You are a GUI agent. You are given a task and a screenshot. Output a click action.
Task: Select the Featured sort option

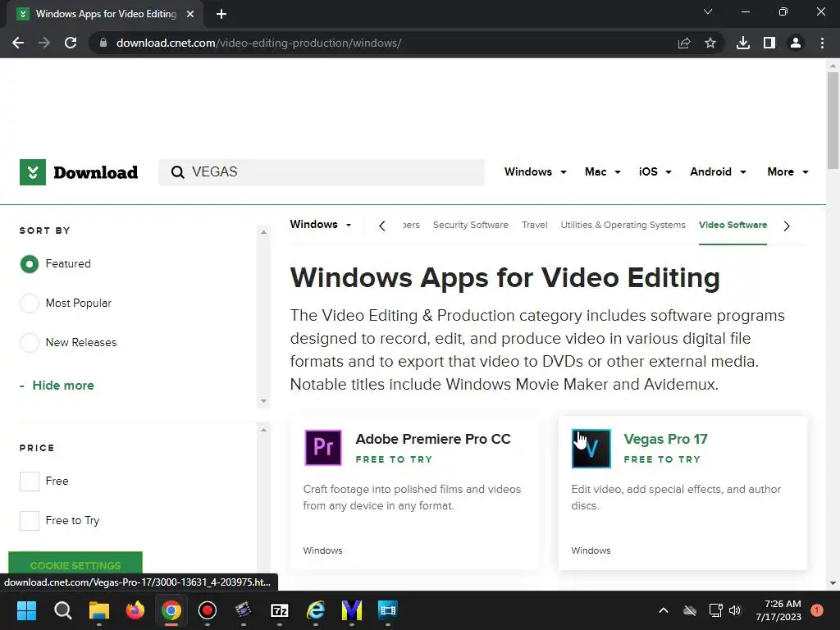pyautogui.click(x=30, y=263)
